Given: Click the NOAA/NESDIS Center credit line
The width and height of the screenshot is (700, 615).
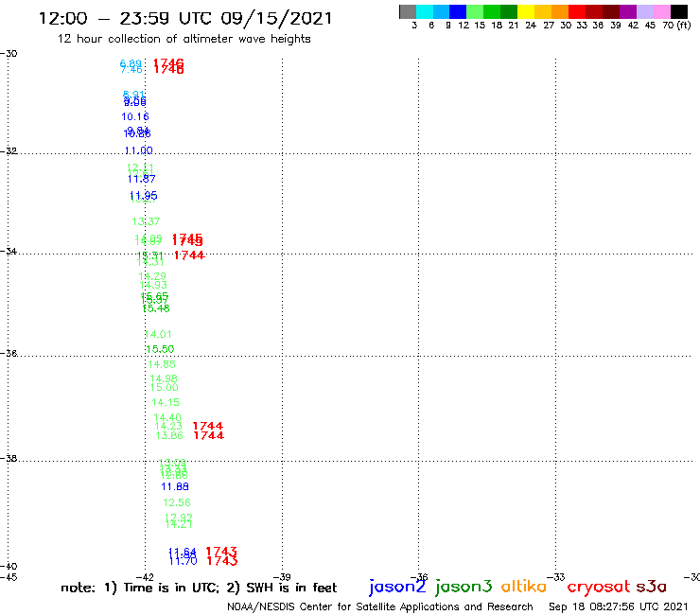Looking at the screenshot, I should click(x=380, y=606).
